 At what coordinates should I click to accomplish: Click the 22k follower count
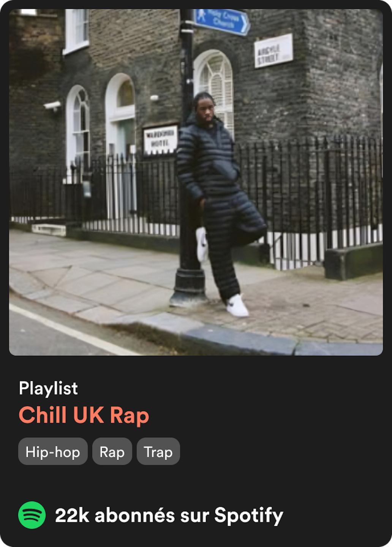tap(72, 515)
